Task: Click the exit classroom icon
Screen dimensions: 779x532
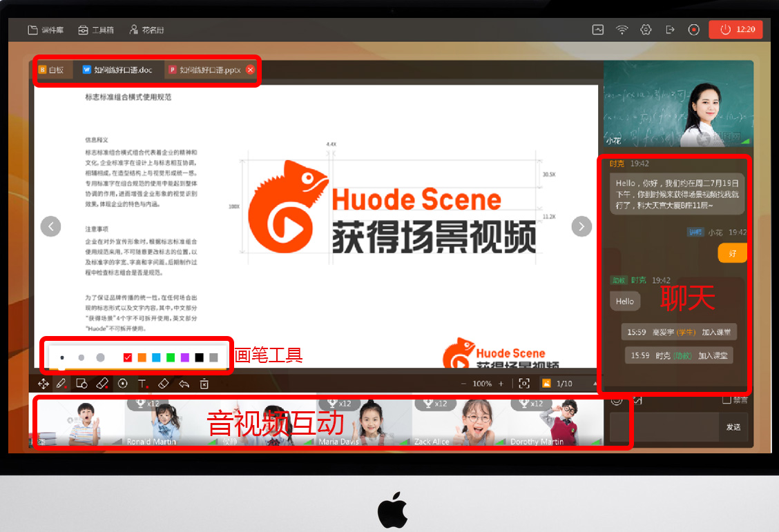Action: 670,30
